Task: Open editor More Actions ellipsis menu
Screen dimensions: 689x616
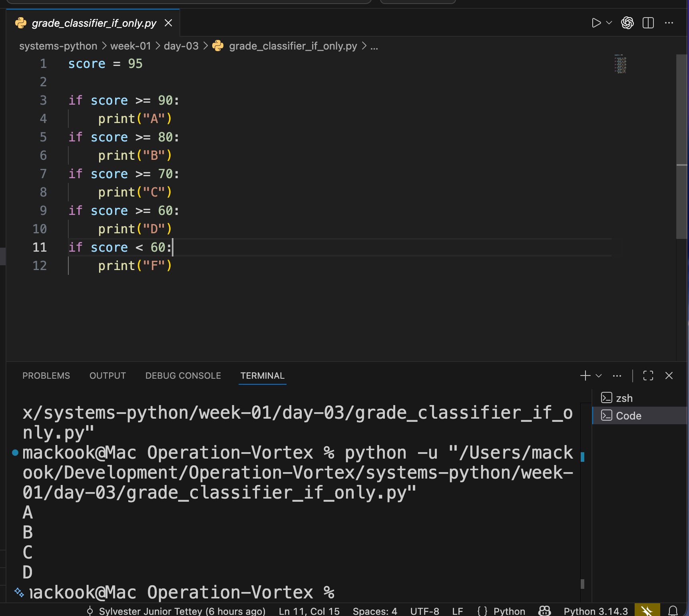Action: tap(669, 23)
